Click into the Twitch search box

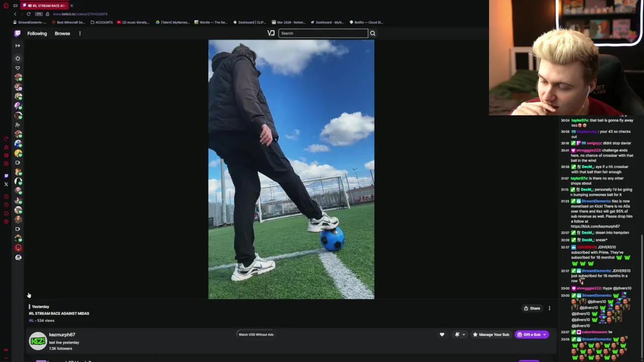click(323, 33)
